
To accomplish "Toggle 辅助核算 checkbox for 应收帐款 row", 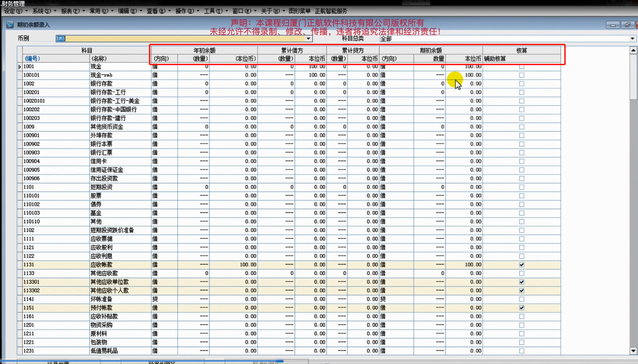I will [522, 265].
